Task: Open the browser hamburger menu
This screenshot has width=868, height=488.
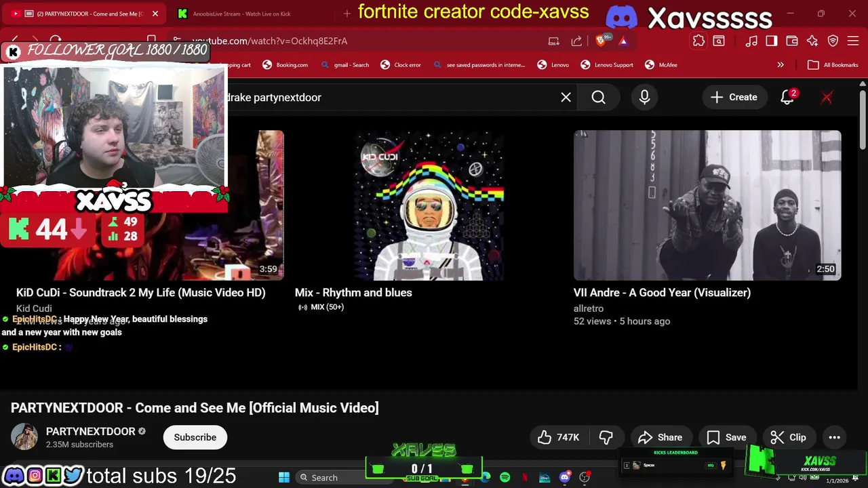Action: click(853, 41)
